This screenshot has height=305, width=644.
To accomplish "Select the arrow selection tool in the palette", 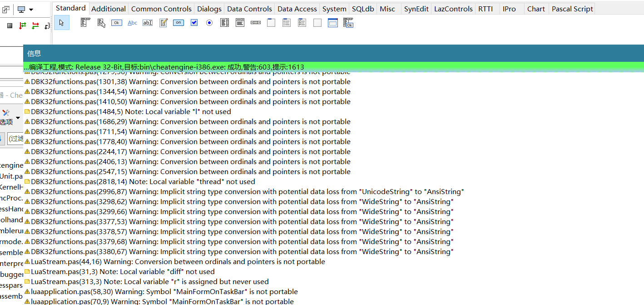I will [x=62, y=23].
